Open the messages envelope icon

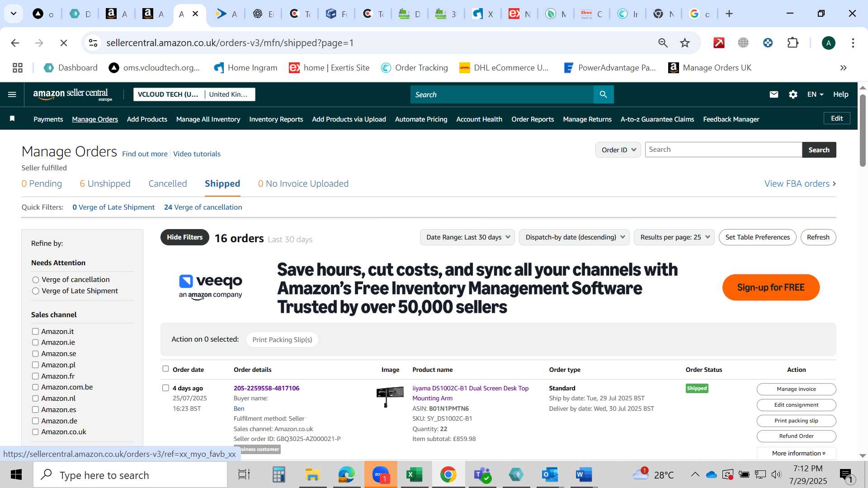(x=774, y=94)
